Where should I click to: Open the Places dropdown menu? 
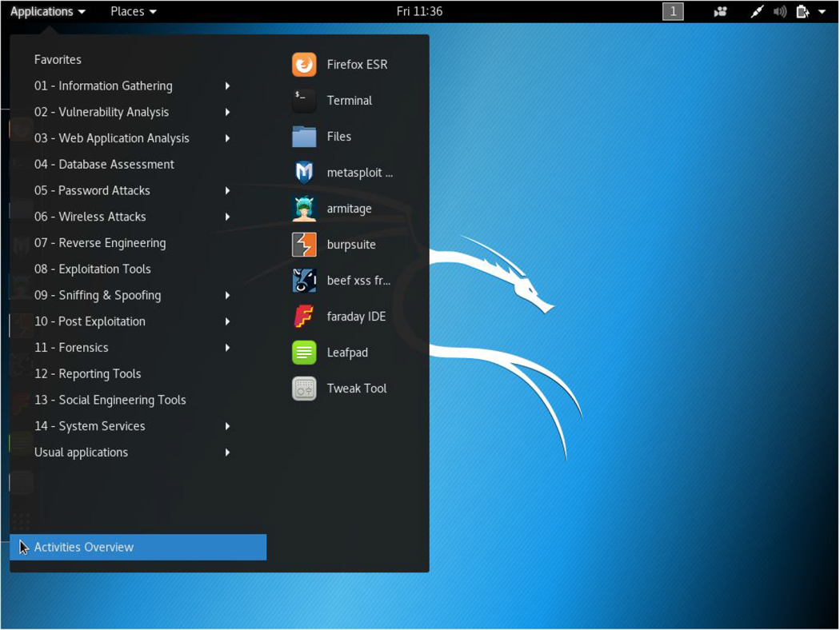pyautogui.click(x=133, y=11)
